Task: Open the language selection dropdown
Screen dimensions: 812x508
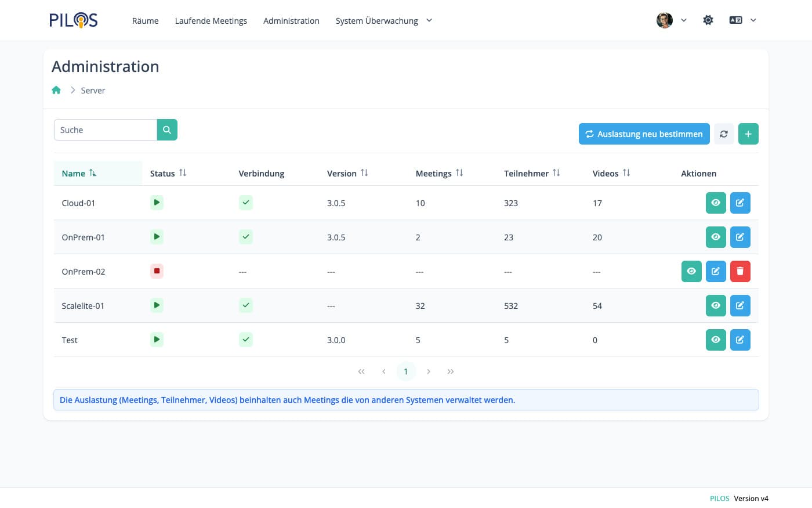Action: (742, 20)
